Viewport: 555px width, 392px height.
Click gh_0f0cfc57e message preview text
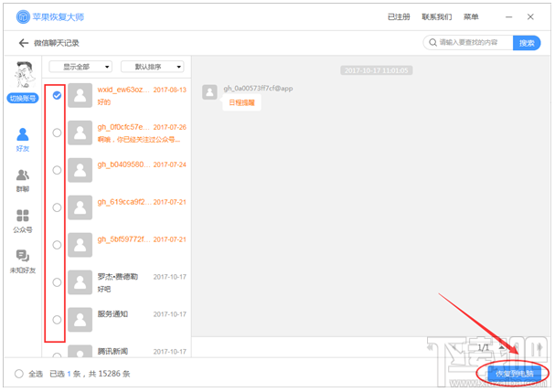pyautogui.click(x=139, y=140)
